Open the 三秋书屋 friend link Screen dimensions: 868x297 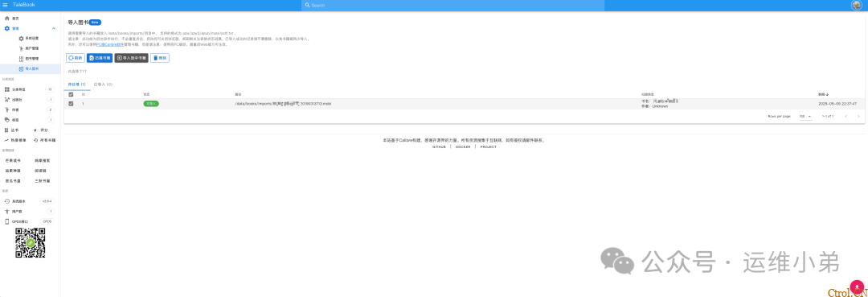click(x=43, y=180)
